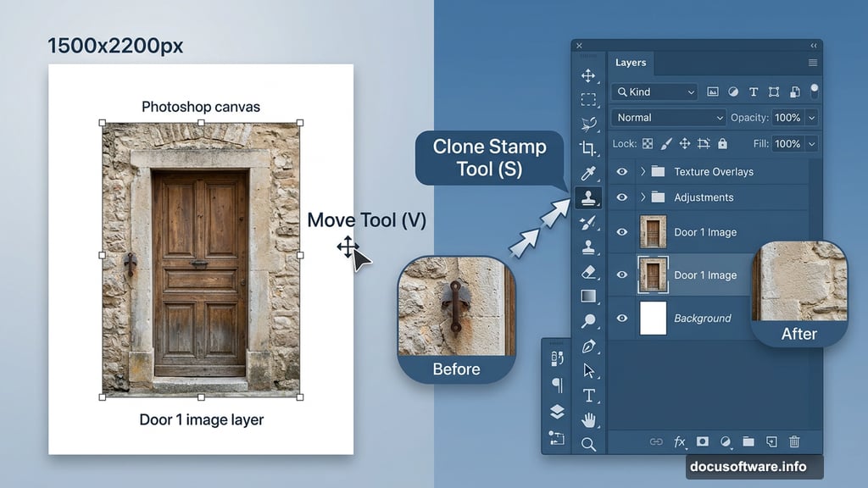This screenshot has width=868, height=488.
Task: Open the docusoftware.info link
Action: [x=750, y=466]
